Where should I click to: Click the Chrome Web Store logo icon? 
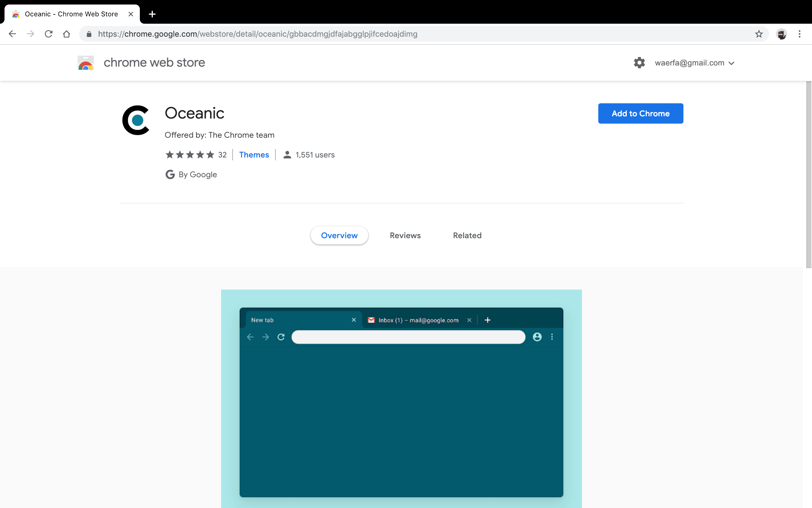pos(85,63)
